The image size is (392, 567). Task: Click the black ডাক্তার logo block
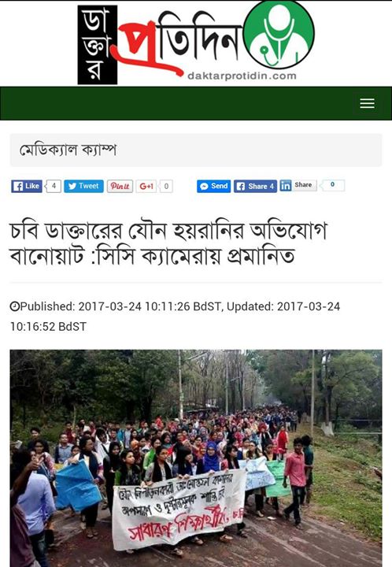98,45
